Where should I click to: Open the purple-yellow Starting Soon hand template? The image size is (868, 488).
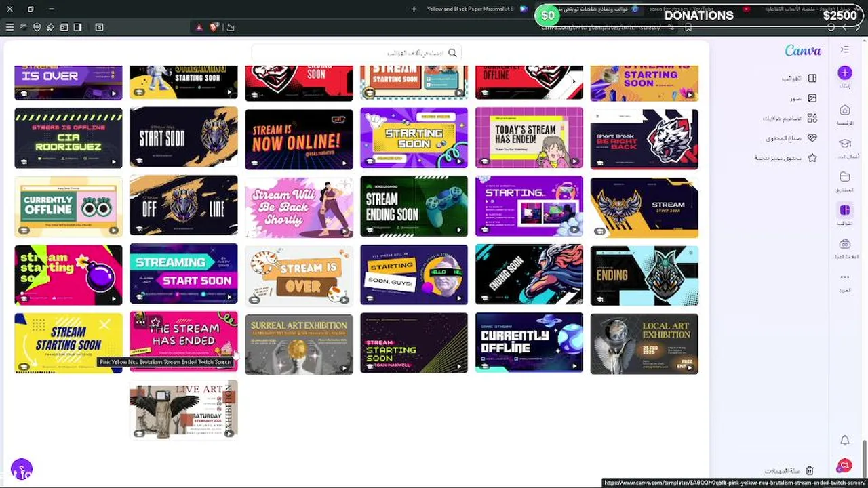tap(414, 138)
